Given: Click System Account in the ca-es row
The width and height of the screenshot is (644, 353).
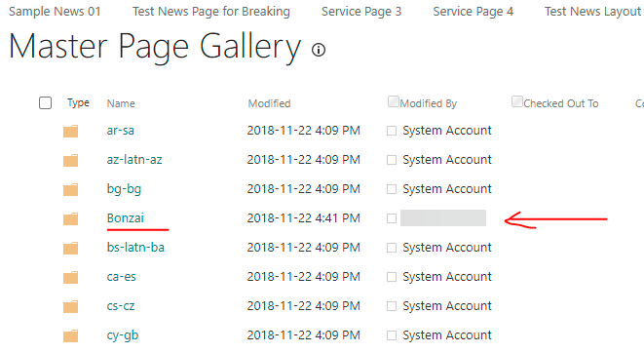Looking at the screenshot, I should (447, 277).
